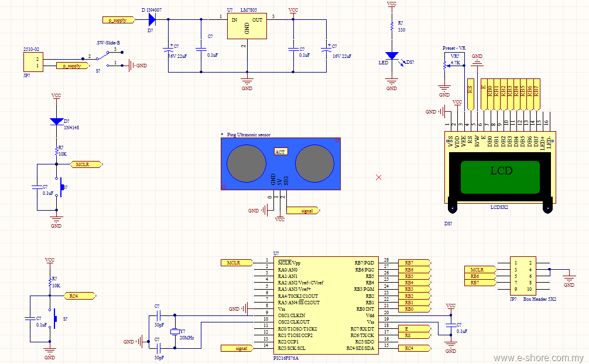The width and height of the screenshot is (589, 364).
Task: Click the blue LED symbol
Action: [392, 56]
